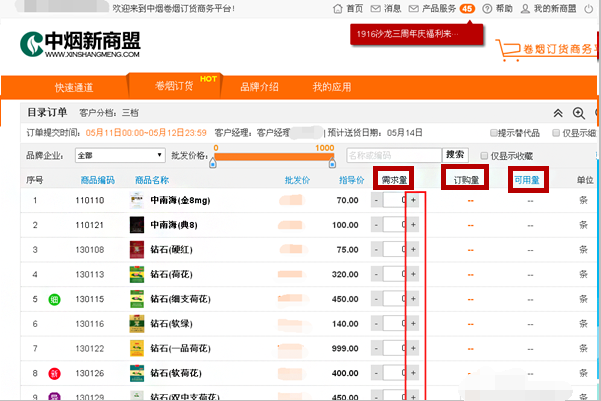This screenshot has height=401, width=601.
Task: Open the 产品服务 envelope icon
Action: pyautogui.click(x=414, y=8)
